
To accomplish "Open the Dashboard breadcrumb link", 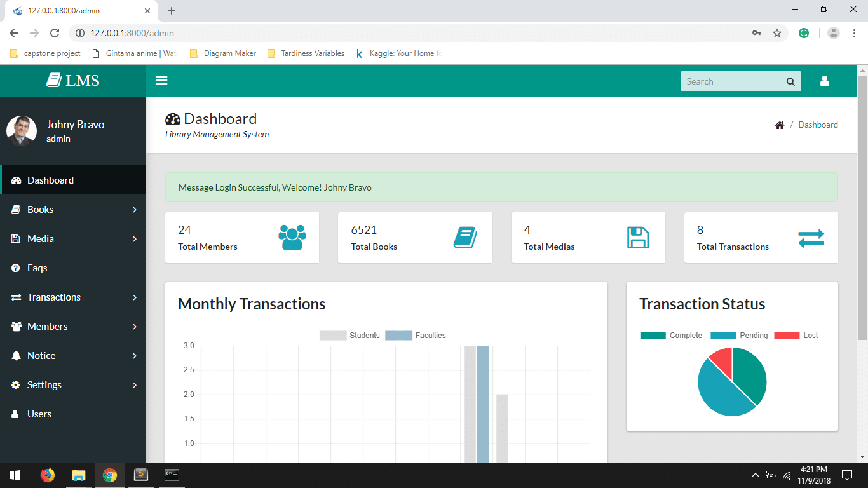I will point(818,125).
